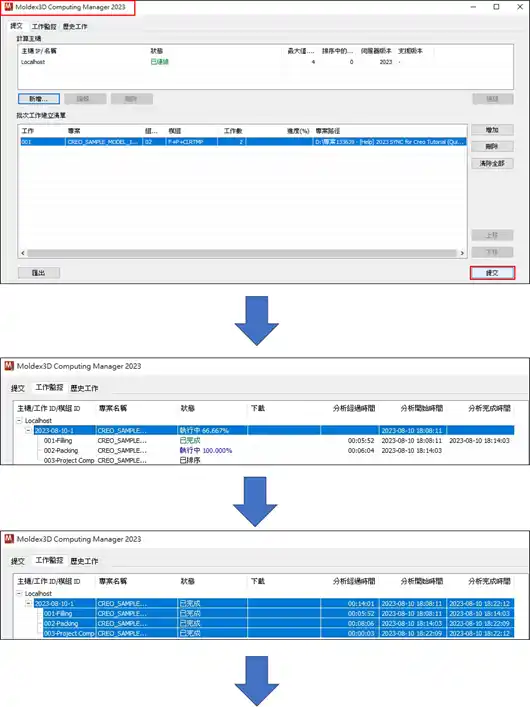Select job row 001 in the batch job list
The image size is (530, 707).
243,142
